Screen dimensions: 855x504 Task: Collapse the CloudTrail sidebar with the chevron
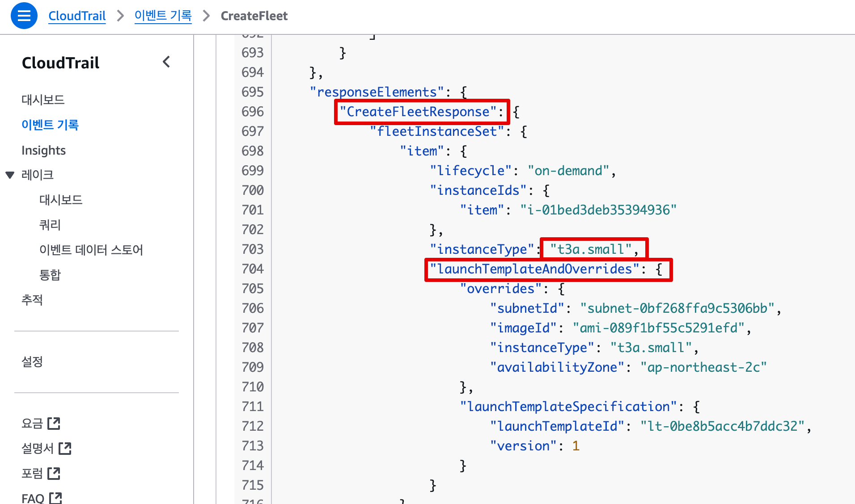166,62
